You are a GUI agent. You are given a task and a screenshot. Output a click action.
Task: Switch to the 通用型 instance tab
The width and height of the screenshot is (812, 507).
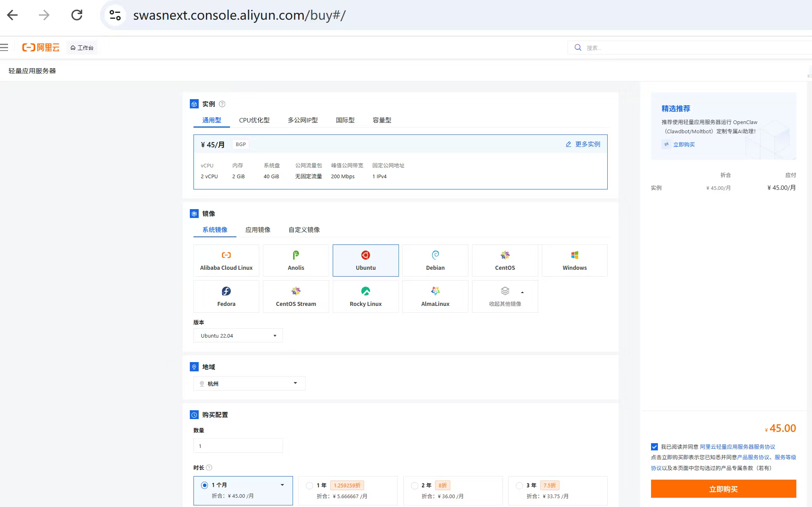[x=212, y=120]
